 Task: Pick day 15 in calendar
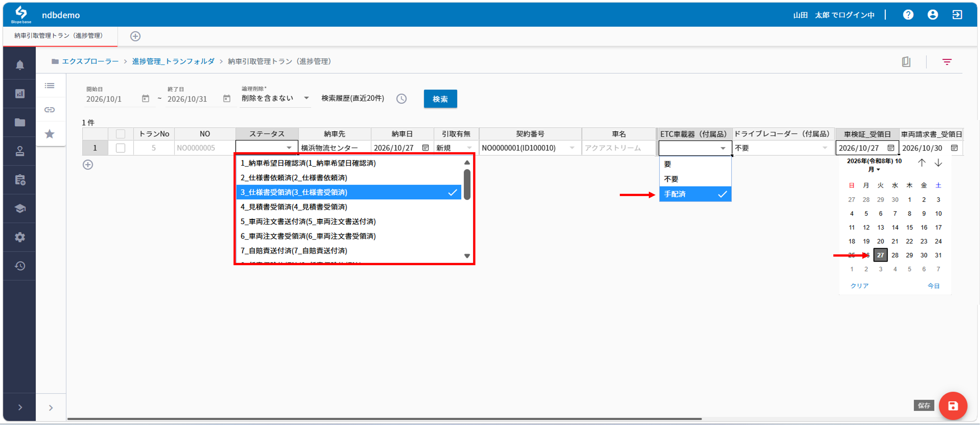coord(909,227)
